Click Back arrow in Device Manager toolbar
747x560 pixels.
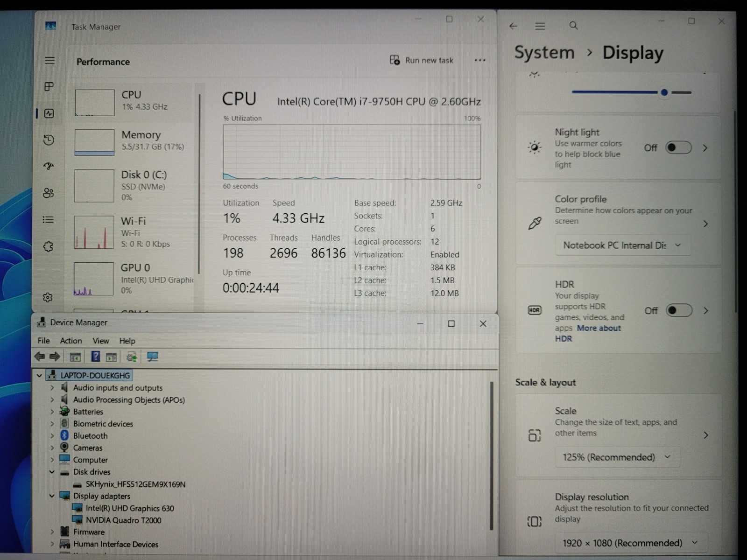(x=40, y=357)
